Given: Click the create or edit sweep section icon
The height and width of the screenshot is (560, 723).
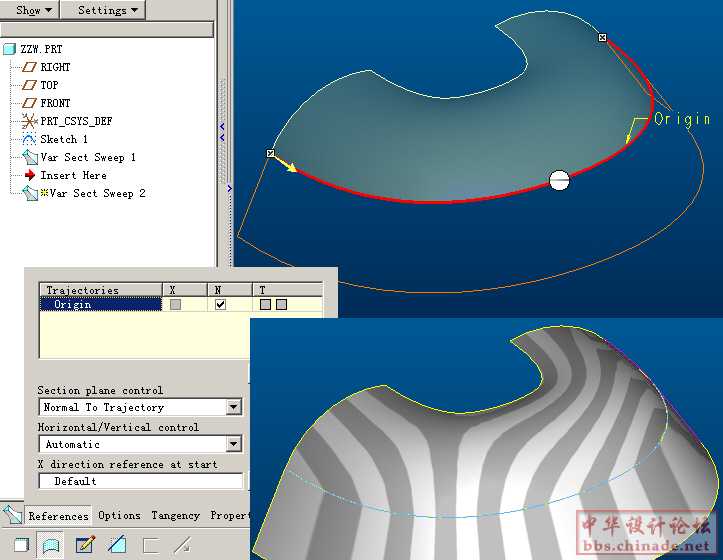Looking at the screenshot, I should tap(85, 545).
